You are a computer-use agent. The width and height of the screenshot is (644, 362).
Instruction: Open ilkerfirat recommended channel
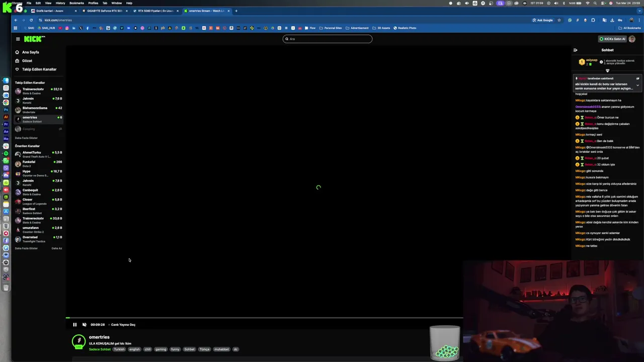tap(39, 211)
